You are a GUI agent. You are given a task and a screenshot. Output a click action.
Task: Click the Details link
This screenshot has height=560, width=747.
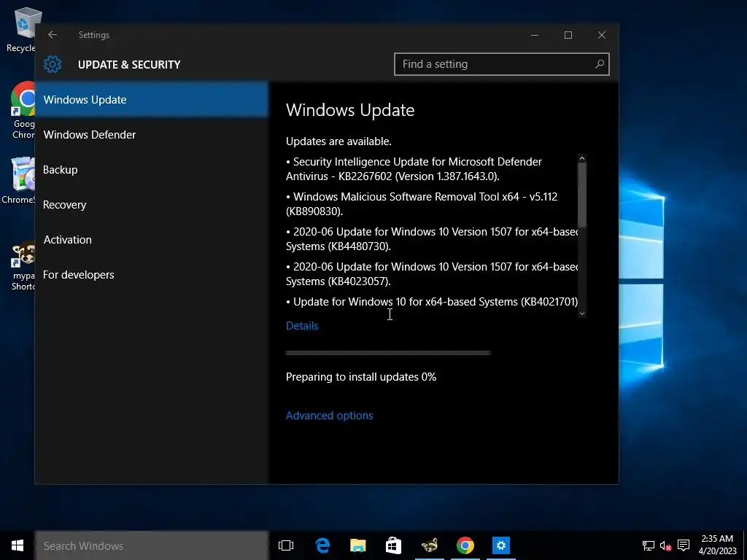coord(302,326)
